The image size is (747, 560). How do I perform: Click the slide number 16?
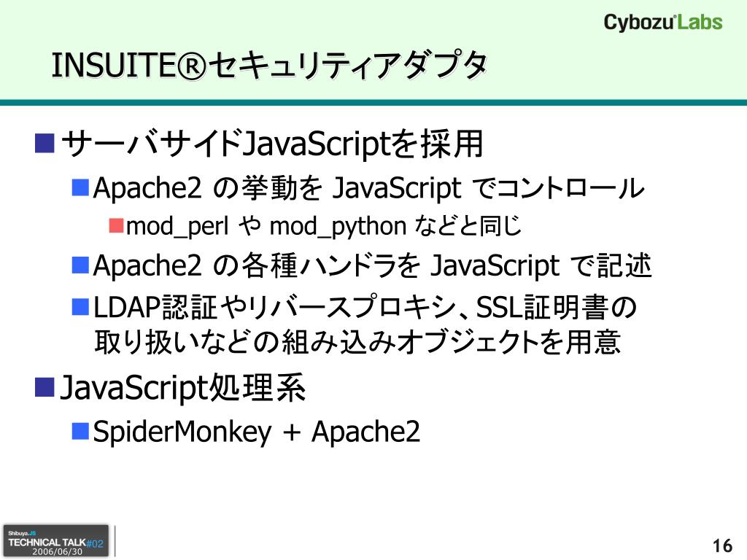(x=722, y=545)
